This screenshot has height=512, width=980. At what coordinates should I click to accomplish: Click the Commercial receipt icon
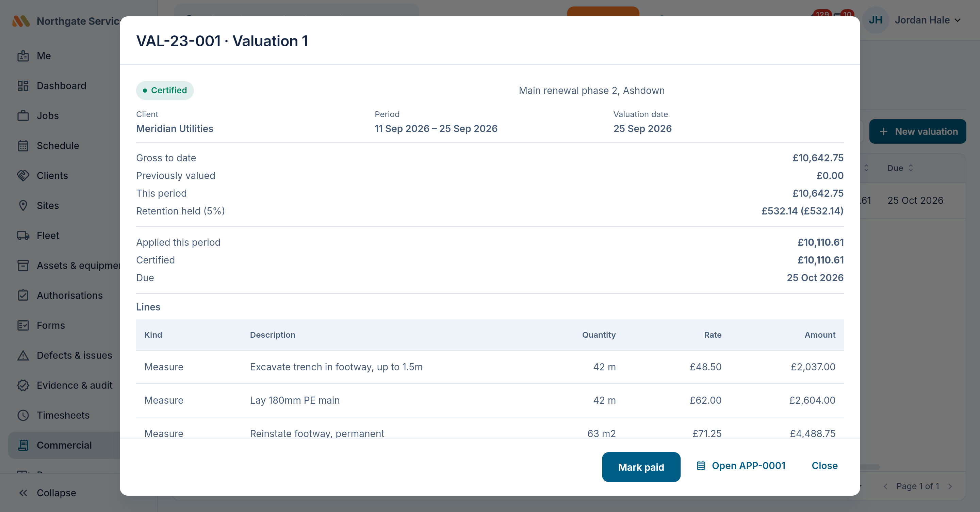coord(23,445)
